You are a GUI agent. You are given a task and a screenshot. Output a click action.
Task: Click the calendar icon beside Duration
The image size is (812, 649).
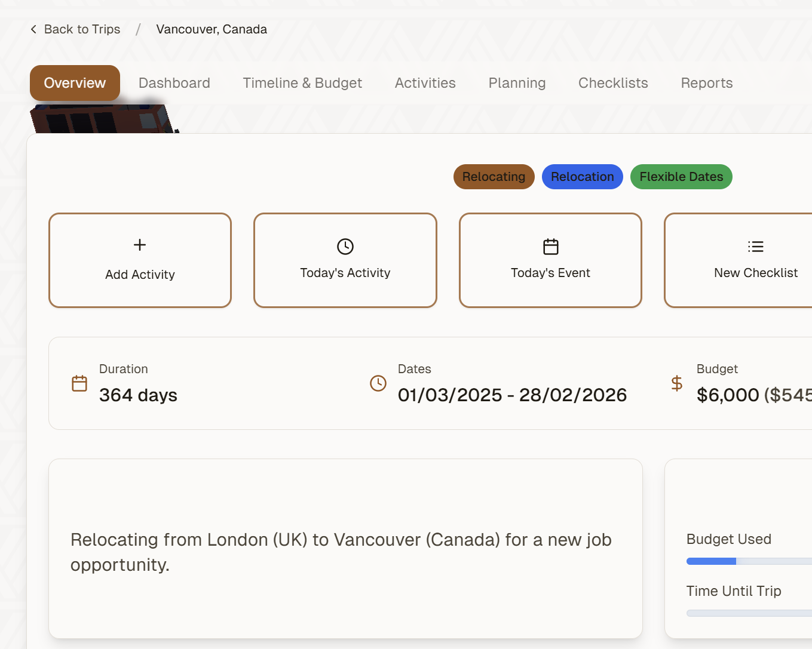(79, 383)
